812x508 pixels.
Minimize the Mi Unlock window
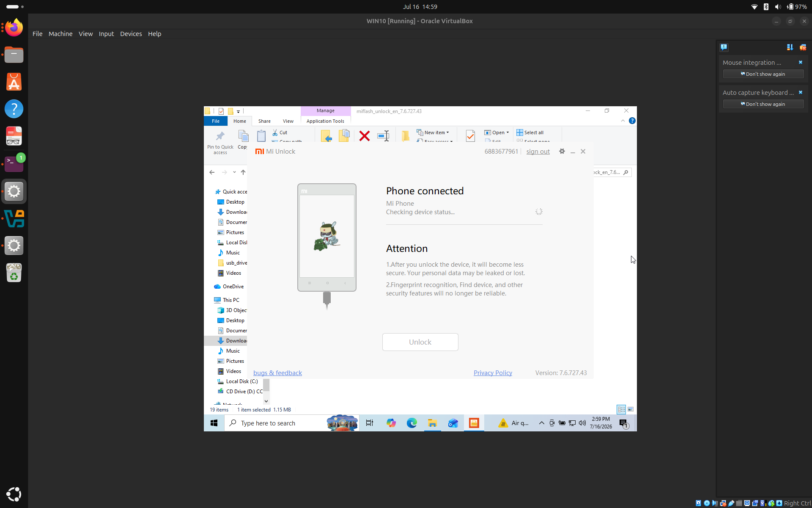click(x=573, y=152)
